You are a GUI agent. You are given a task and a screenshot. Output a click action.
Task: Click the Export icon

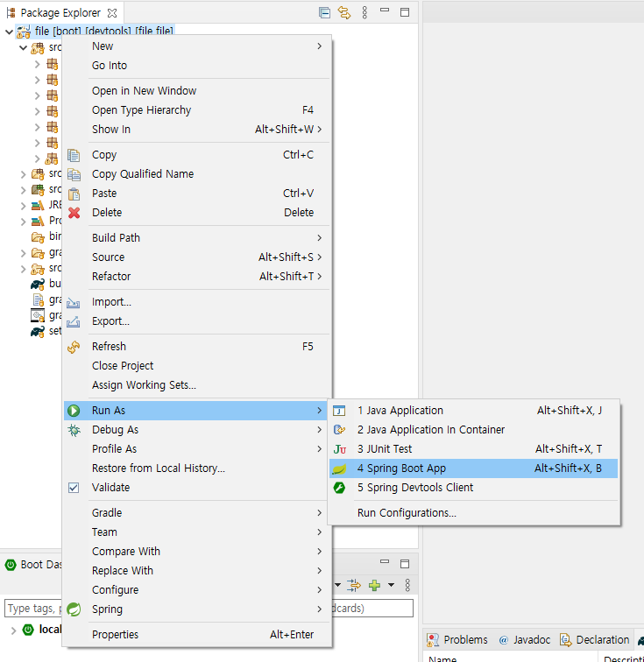click(73, 321)
